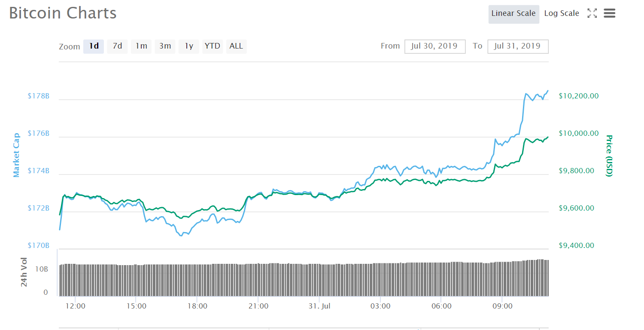Click the $178B market cap label

(x=39, y=96)
